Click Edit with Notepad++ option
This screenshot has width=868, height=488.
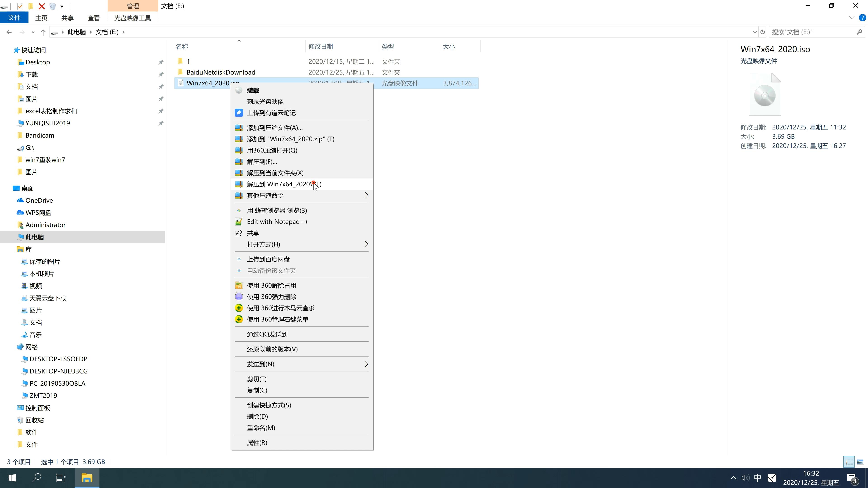coord(278,221)
